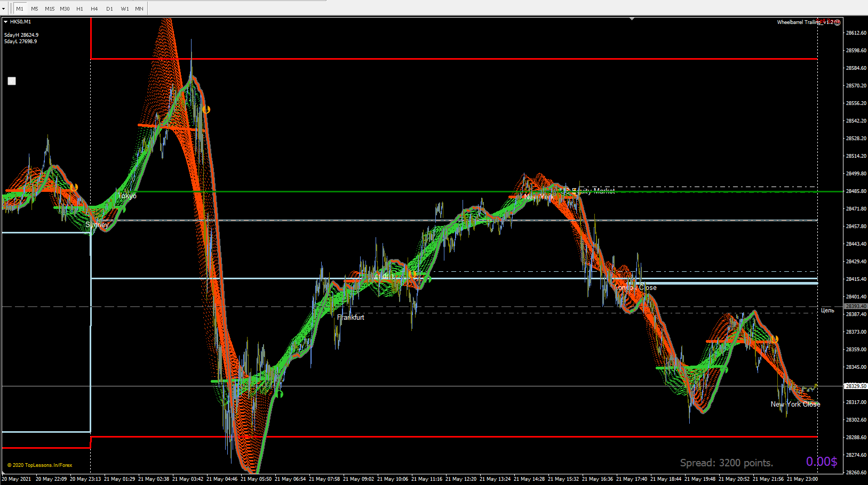Image resolution: width=868 pixels, height=485 pixels.
Task: Switch chart to M1 timeframe
Action: click(x=20, y=9)
